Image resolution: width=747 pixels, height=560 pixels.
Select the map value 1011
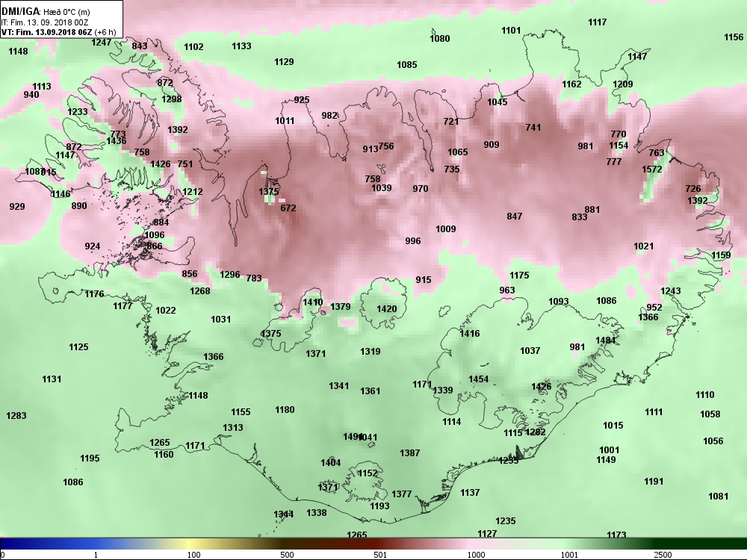click(285, 120)
